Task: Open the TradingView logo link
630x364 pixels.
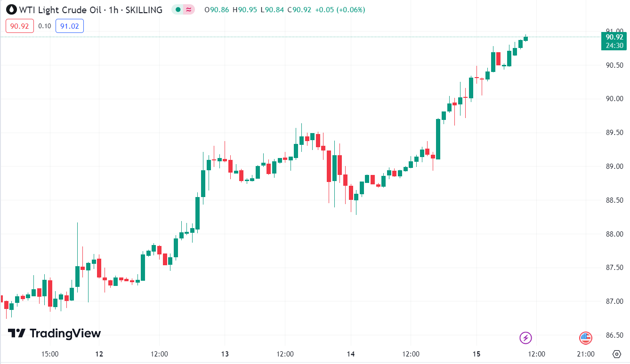Action: pyautogui.click(x=55, y=333)
